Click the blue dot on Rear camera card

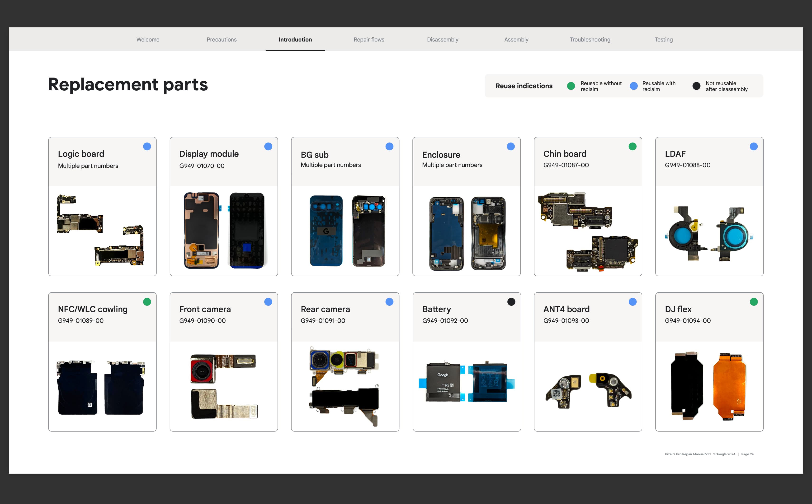click(389, 302)
